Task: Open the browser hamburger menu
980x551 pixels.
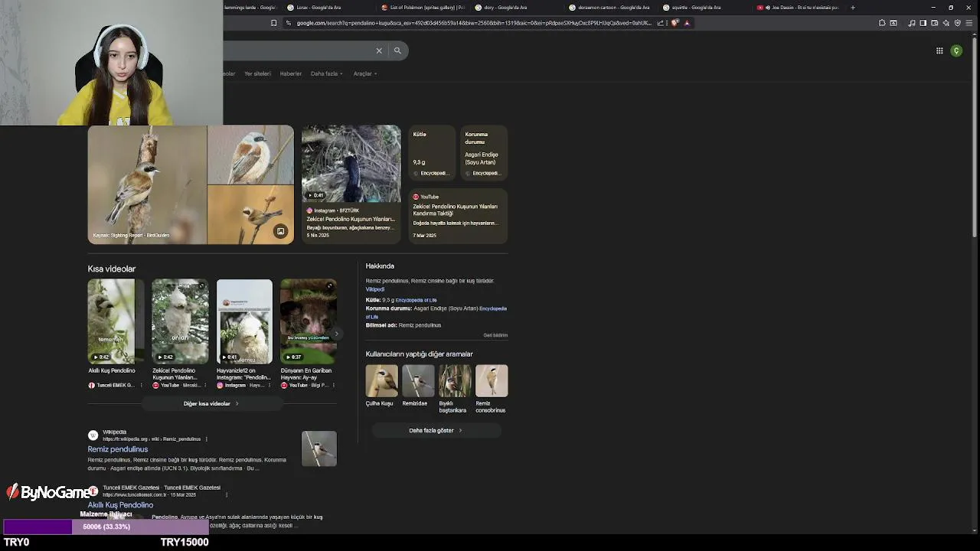Action: pyautogui.click(x=969, y=23)
